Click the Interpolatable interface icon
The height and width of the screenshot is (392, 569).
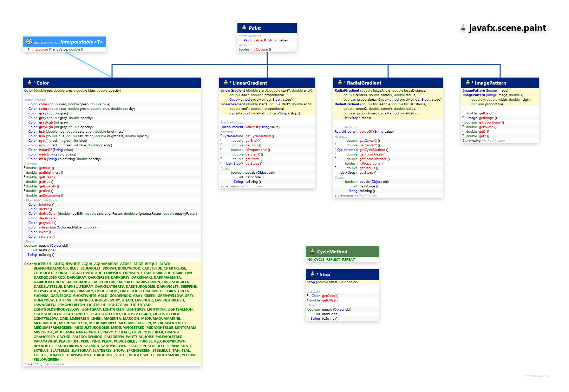tap(29, 42)
